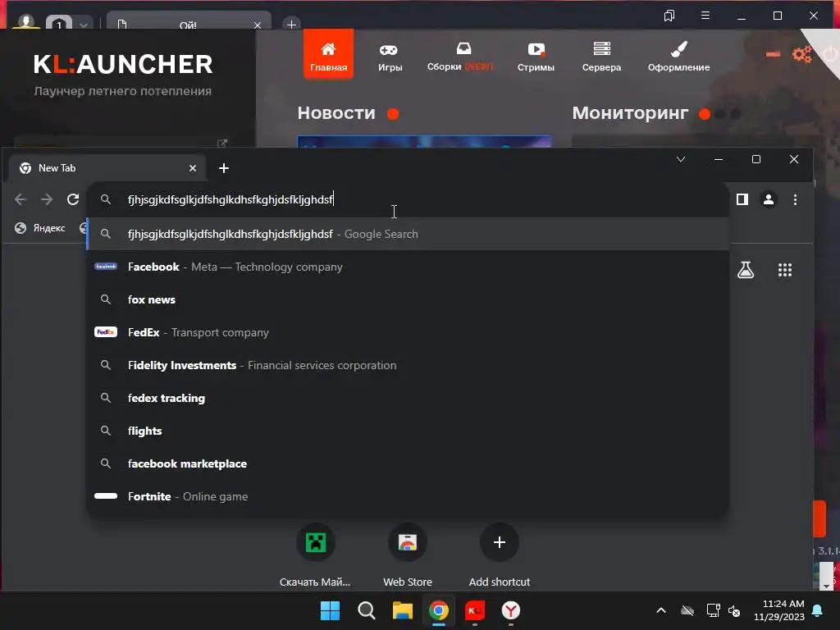Open the Скачать Май... shortcut tile
The width and height of the screenshot is (840, 630).
[316, 555]
